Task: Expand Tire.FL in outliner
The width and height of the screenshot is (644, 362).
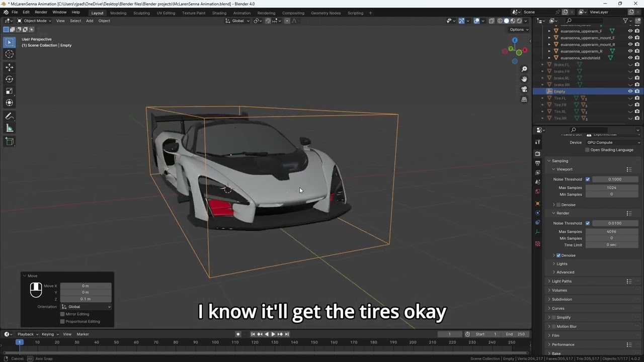Action: click(x=542, y=98)
